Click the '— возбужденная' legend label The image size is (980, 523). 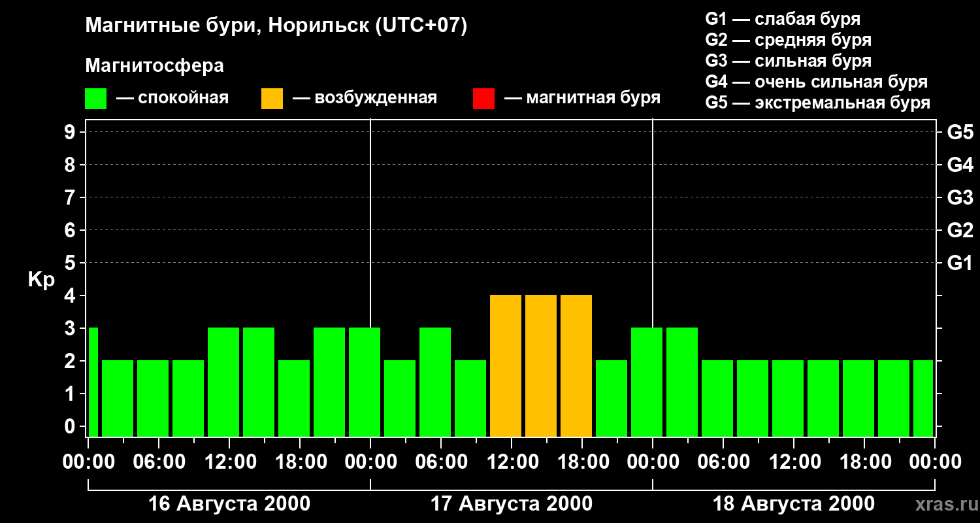pyautogui.click(x=365, y=99)
